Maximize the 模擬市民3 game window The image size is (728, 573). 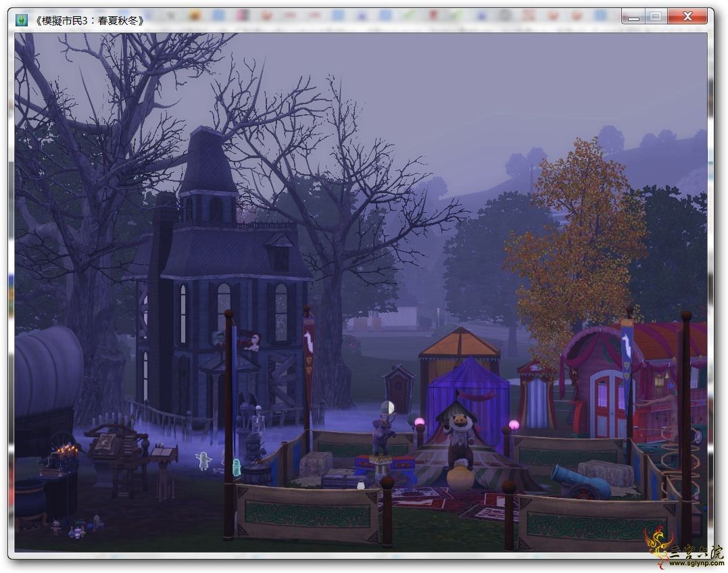[656, 18]
